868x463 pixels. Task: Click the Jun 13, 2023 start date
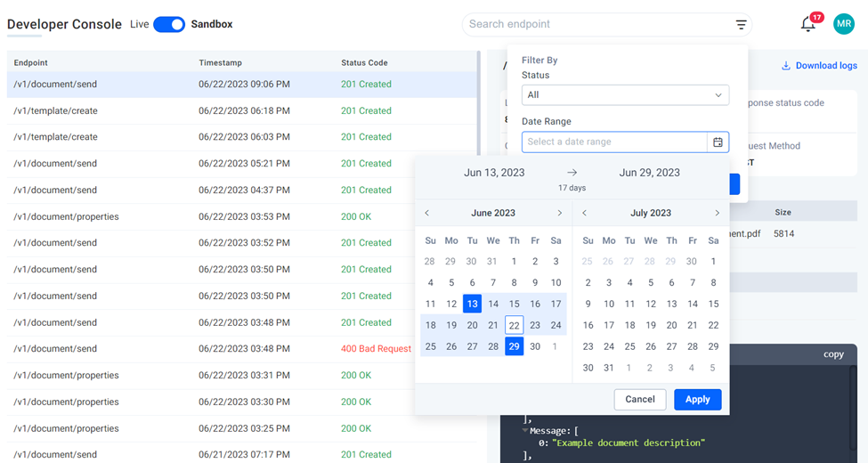coord(494,173)
